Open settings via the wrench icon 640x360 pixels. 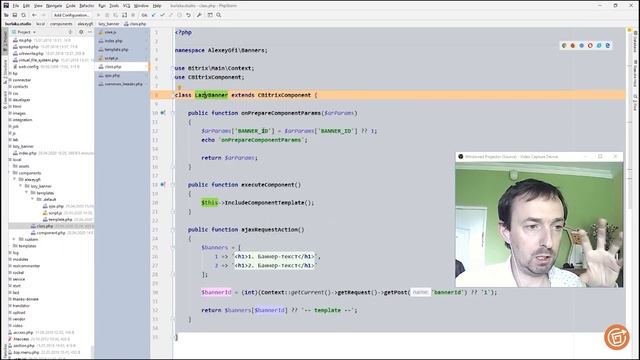coord(199,15)
